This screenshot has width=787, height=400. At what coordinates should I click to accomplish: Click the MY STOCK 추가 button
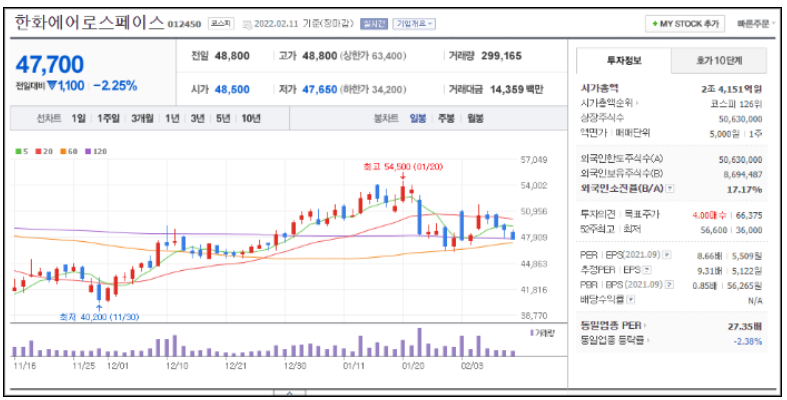685,24
